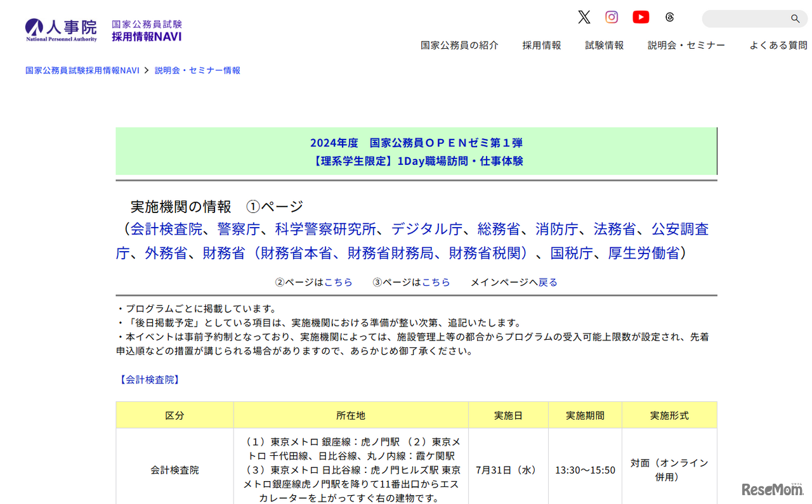Click the 人事院 logo in header
The width and height of the screenshot is (812, 504).
(x=61, y=29)
